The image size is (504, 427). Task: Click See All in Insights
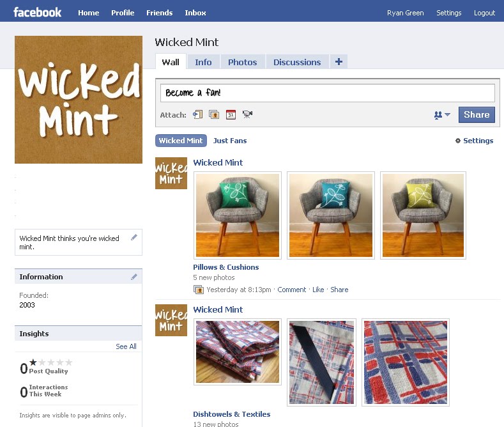click(126, 346)
